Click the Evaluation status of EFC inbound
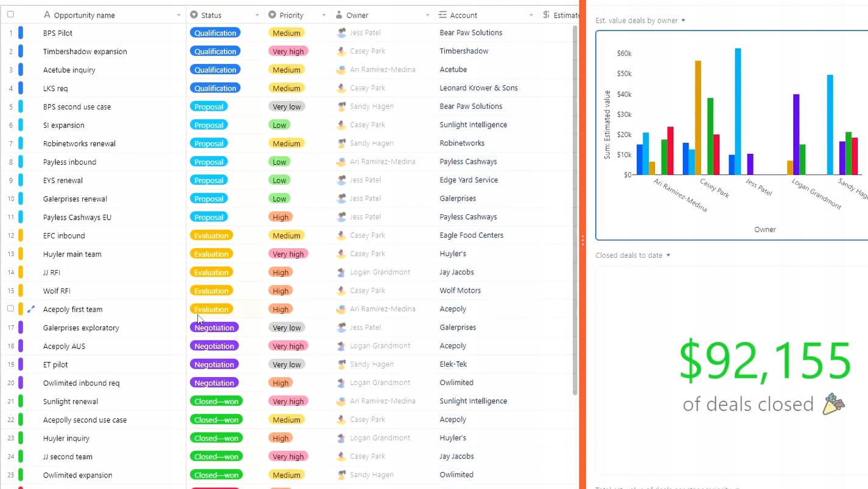This screenshot has height=489, width=868. click(x=211, y=235)
